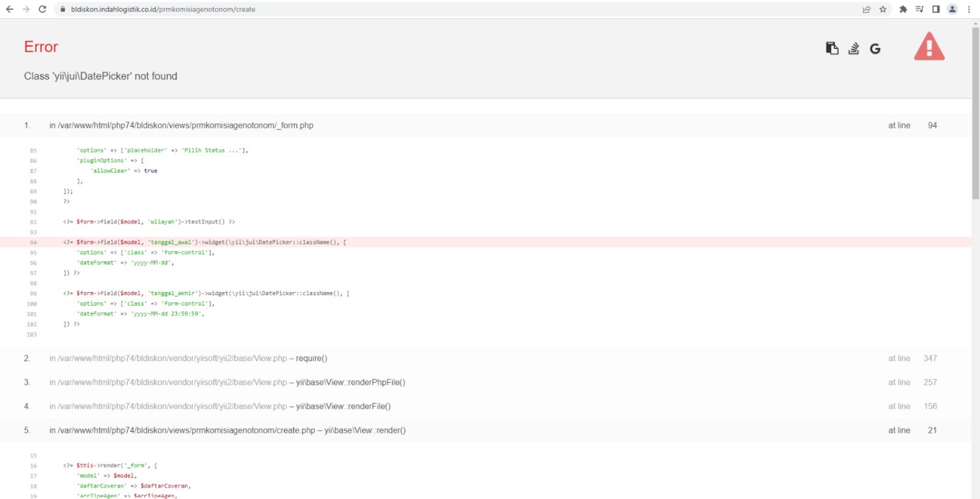The image size is (980, 499).
Task: Open the Chrome extensions puzzle icon
Action: (x=904, y=9)
